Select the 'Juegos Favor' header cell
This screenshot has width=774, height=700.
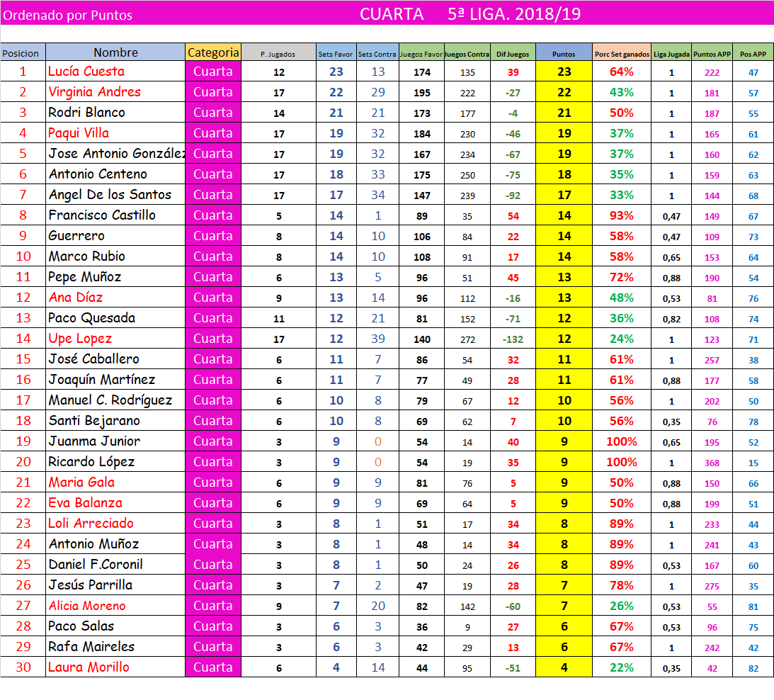click(x=421, y=53)
